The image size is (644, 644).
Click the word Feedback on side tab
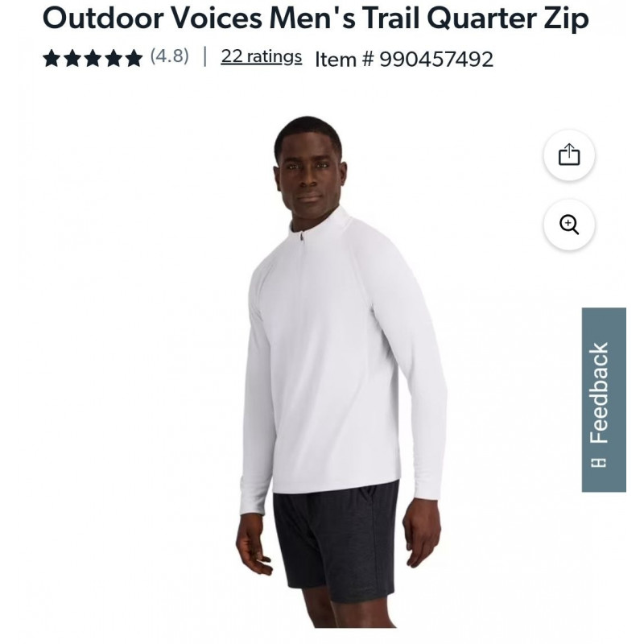coord(599,393)
